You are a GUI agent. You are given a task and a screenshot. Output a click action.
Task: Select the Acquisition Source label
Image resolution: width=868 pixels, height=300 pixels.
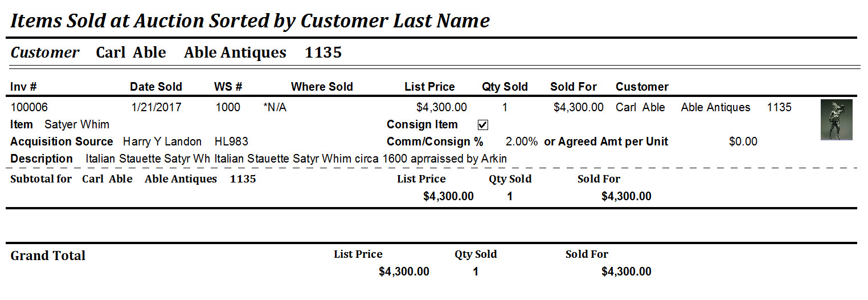[x=62, y=141]
